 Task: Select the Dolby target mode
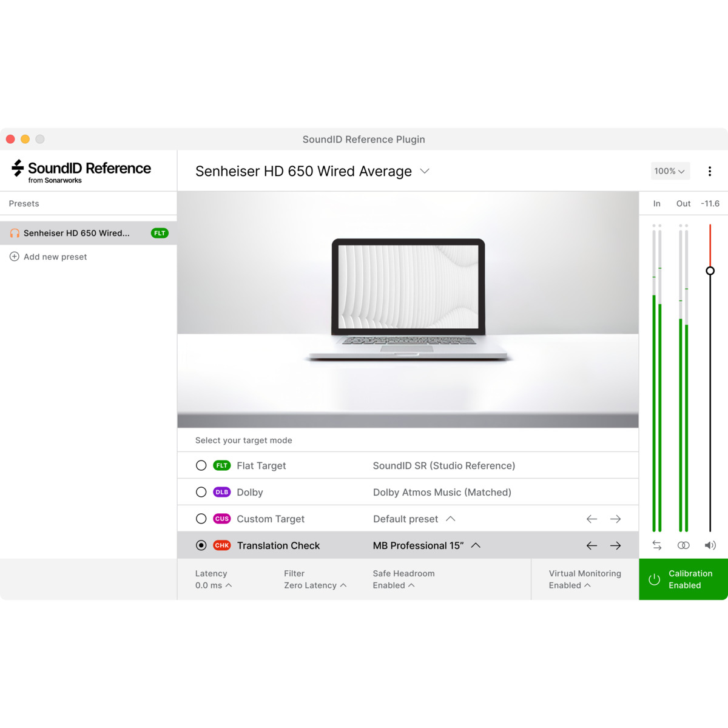click(201, 492)
